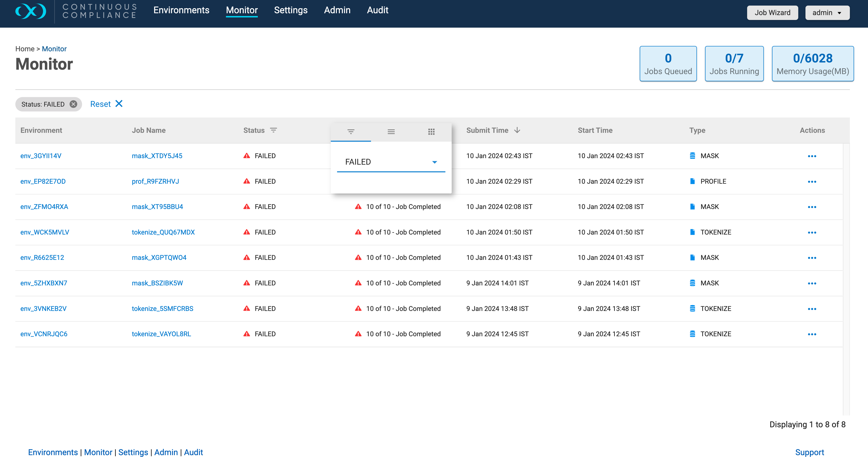
Task: Click failed warning icon for prof_R9FZRHVJ
Action: (x=247, y=181)
